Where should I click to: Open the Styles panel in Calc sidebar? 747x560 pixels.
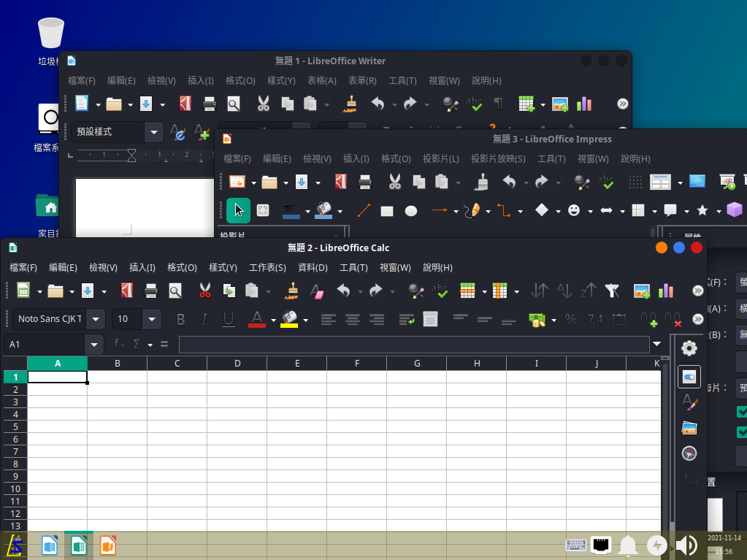pos(689,402)
